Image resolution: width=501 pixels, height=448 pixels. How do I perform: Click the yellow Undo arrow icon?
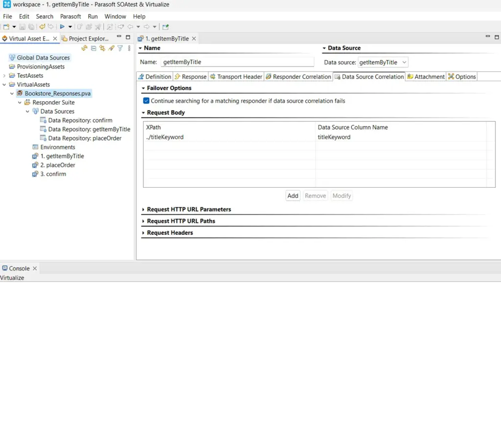point(42,27)
